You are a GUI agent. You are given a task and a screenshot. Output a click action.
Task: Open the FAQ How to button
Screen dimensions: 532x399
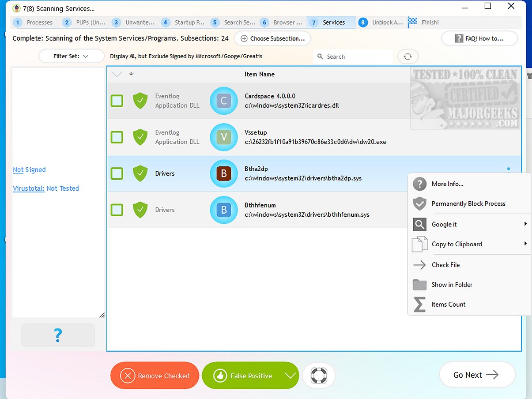pos(479,38)
